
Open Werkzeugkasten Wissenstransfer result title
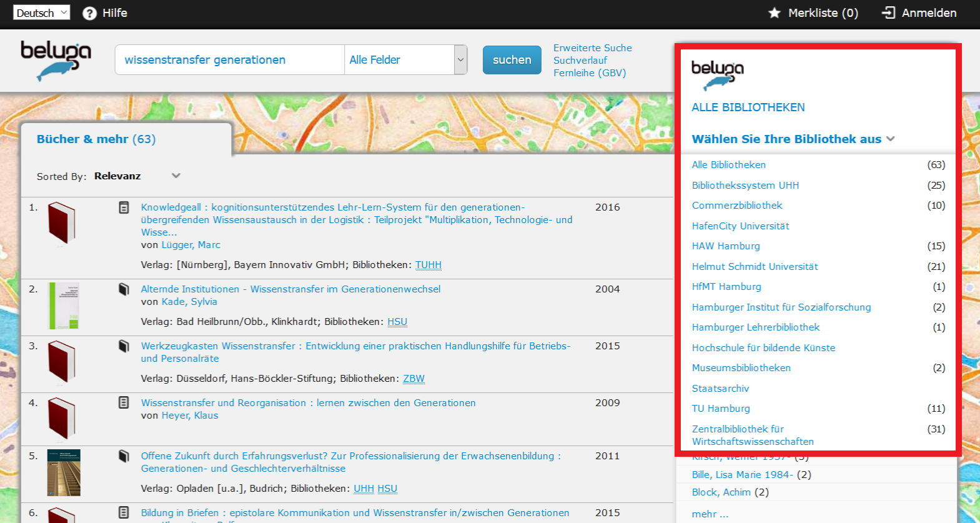(x=355, y=352)
